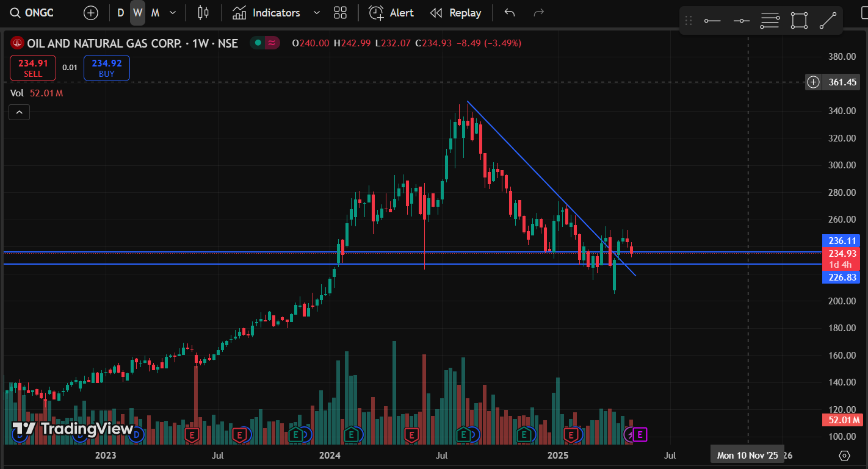Click the low value L232.07
The height and width of the screenshot is (469, 868).
[393, 43]
